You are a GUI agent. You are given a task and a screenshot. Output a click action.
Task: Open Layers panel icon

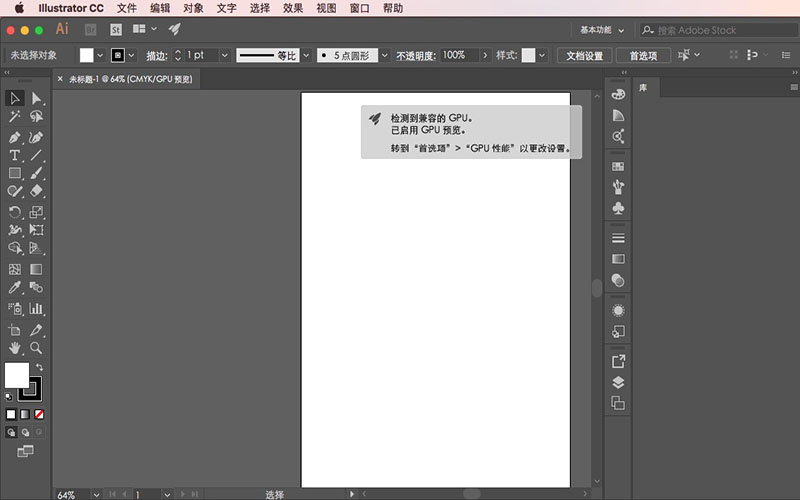point(618,382)
